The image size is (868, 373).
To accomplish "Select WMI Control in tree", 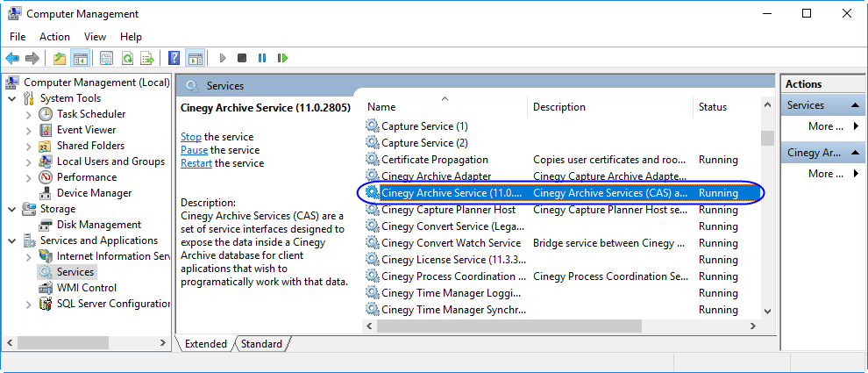I will [86, 288].
